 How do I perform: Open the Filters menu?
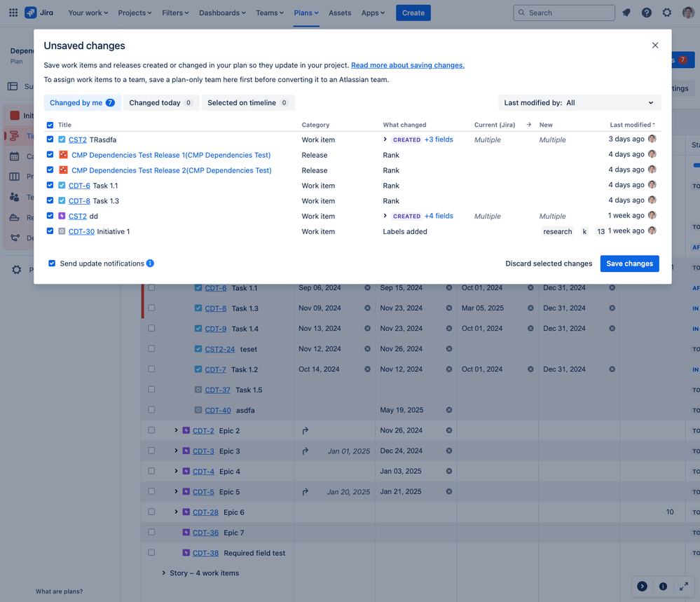point(175,13)
